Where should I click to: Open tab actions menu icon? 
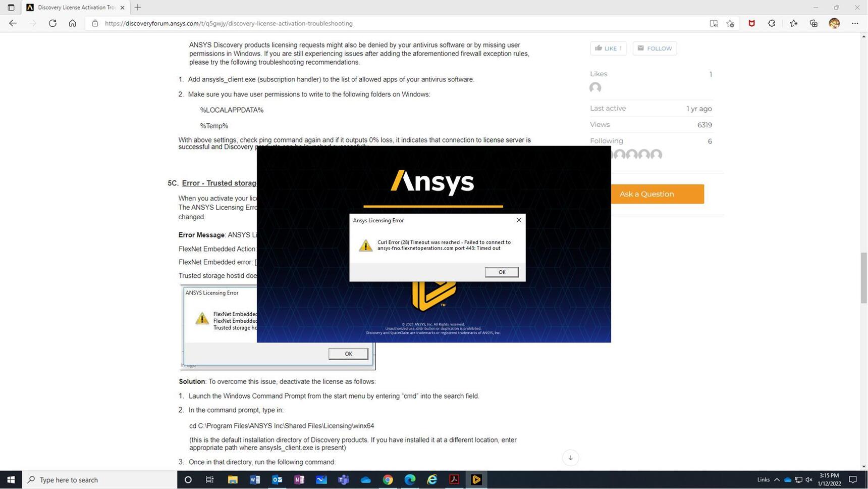[11, 7]
